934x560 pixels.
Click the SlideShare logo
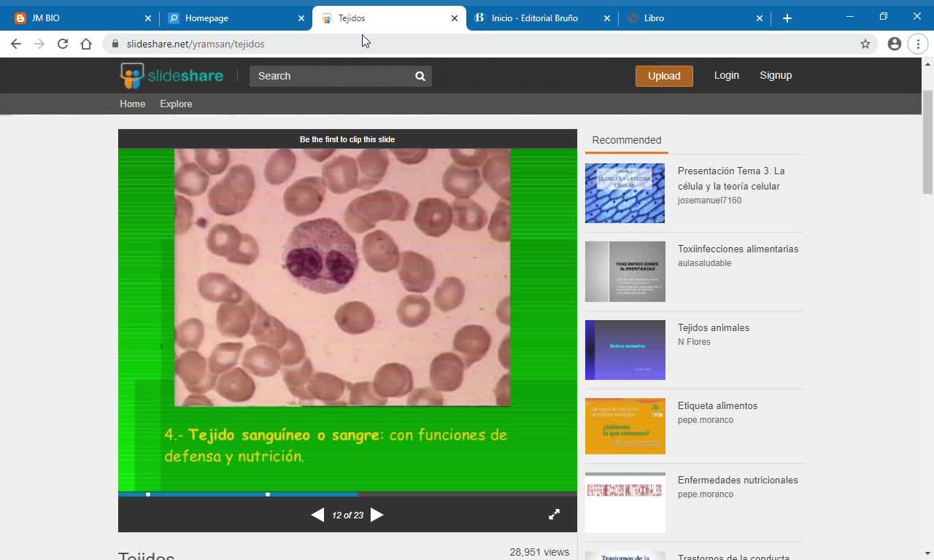171,76
